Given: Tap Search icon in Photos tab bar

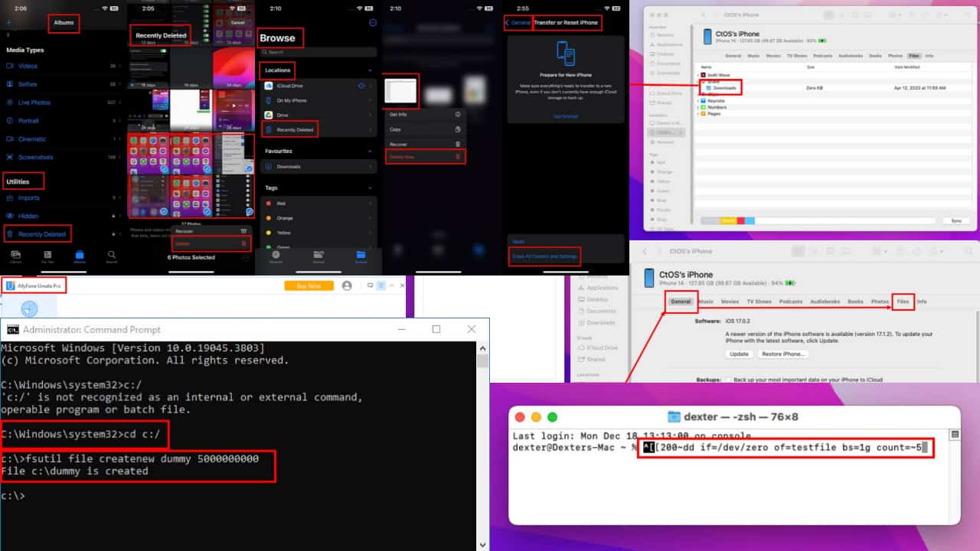Looking at the screenshot, I should pos(112,256).
